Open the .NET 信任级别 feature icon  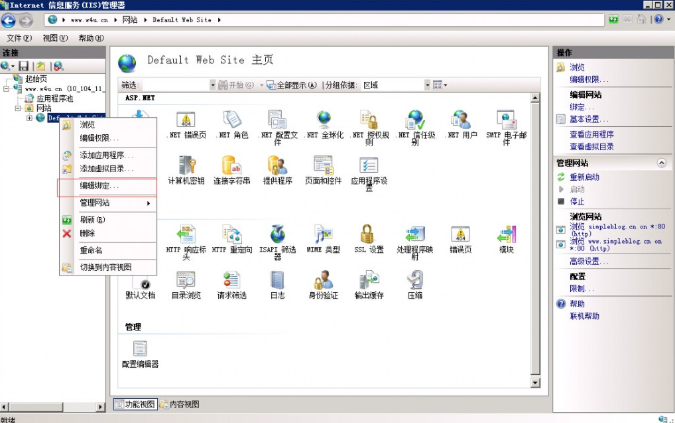[415, 120]
